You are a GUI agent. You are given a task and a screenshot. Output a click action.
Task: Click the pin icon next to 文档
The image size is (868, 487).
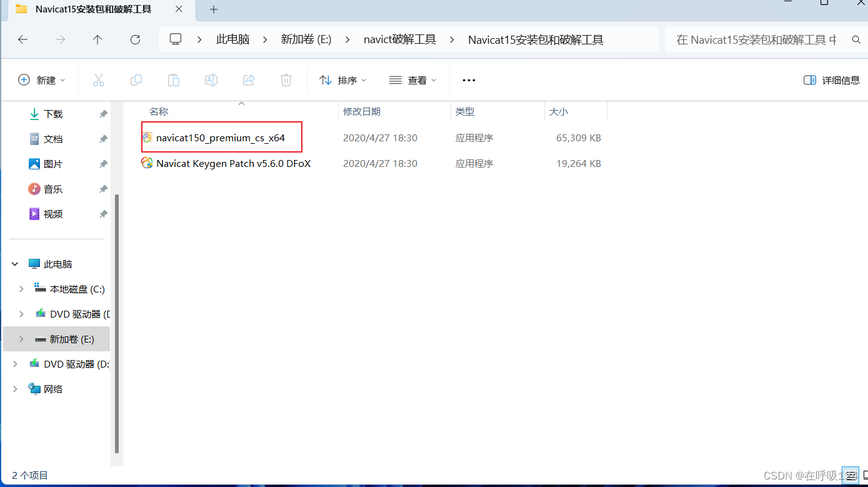coord(103,139)
